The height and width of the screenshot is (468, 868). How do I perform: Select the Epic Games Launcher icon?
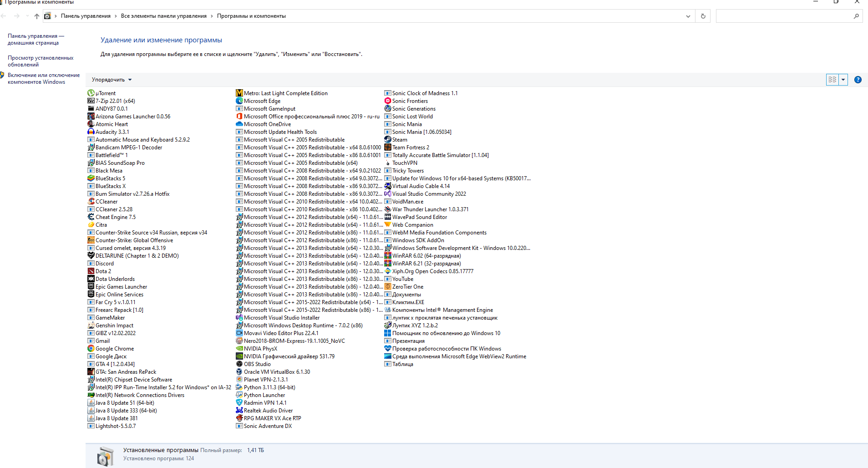[91, 286]
